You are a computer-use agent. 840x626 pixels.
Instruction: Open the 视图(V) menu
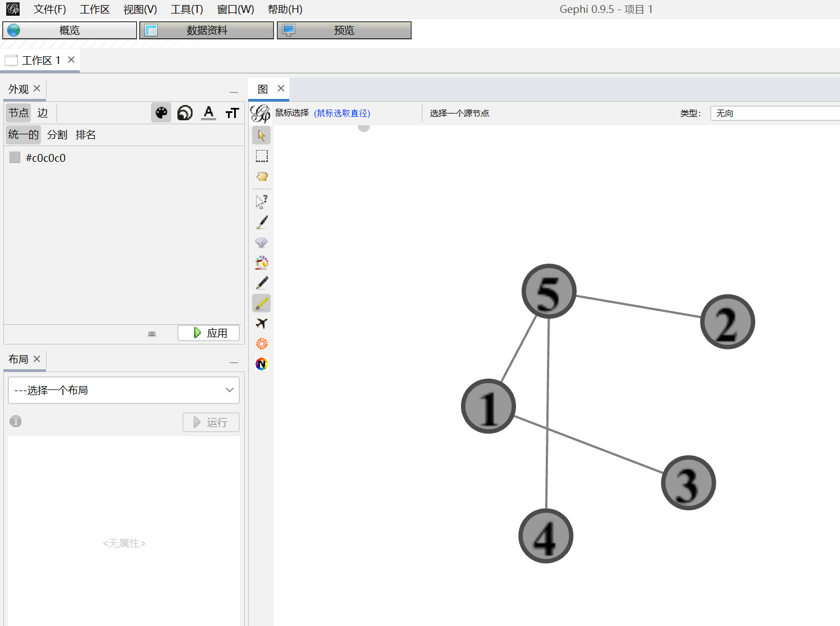pyautogui.click(x=140, y=10)
